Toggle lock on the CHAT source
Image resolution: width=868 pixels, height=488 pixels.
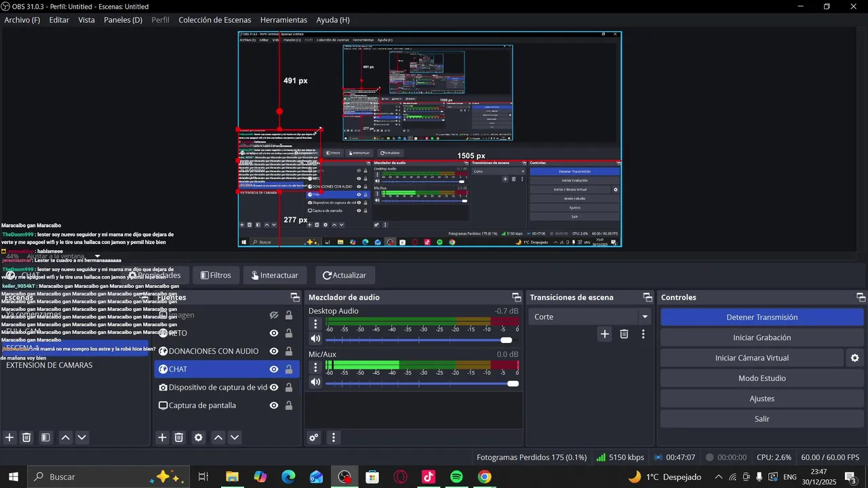click(x=289, y=369)
